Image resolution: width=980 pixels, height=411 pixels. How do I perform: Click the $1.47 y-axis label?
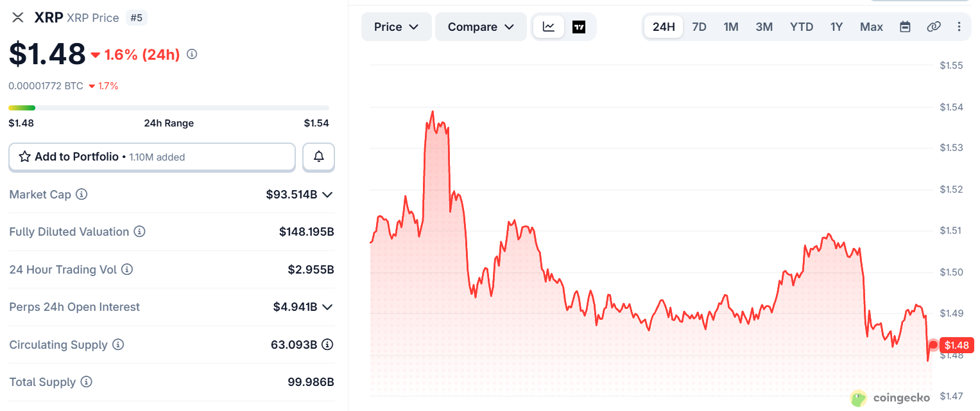952,397
